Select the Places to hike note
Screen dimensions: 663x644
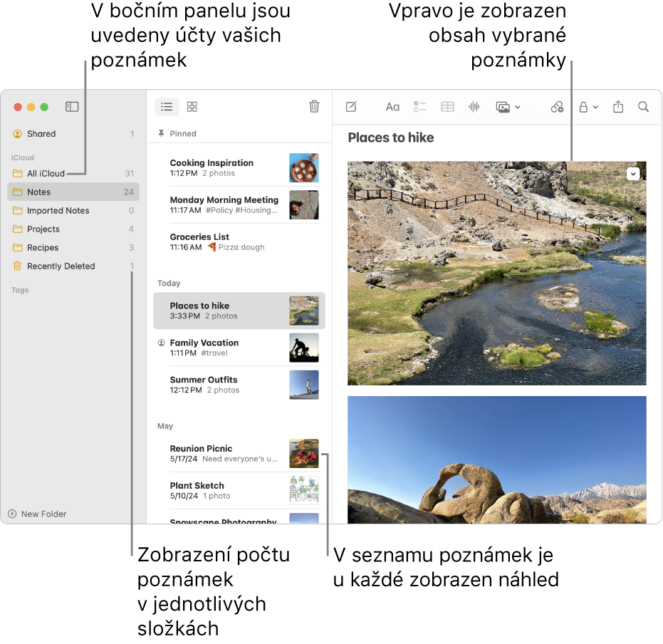coord(239,311)
